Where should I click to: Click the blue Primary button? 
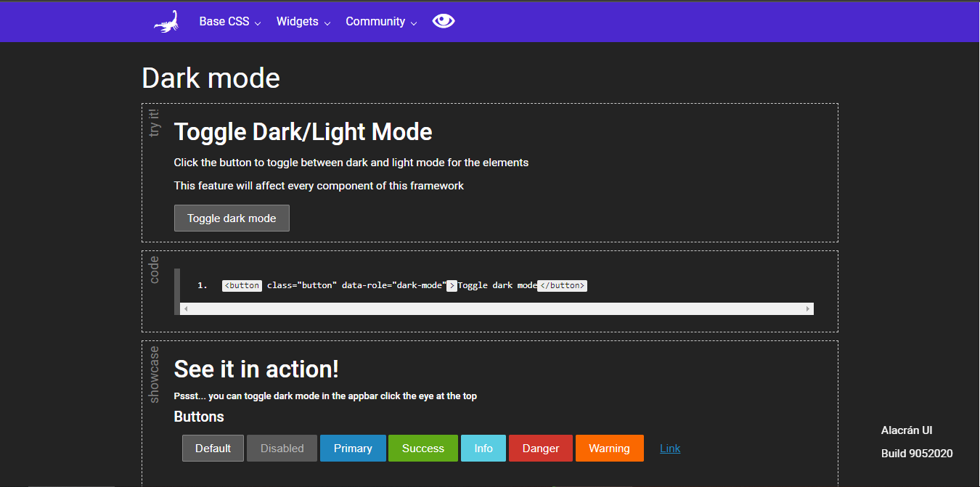353,448
